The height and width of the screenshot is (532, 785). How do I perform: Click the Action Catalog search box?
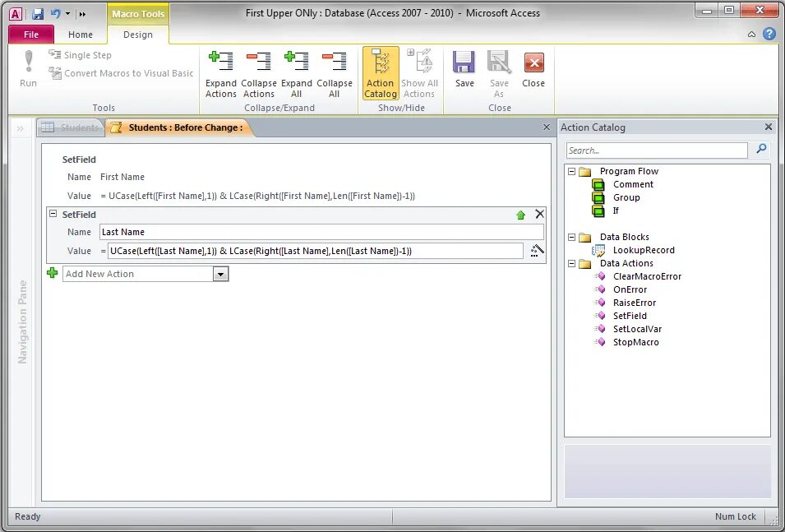[x=656, y=150]
